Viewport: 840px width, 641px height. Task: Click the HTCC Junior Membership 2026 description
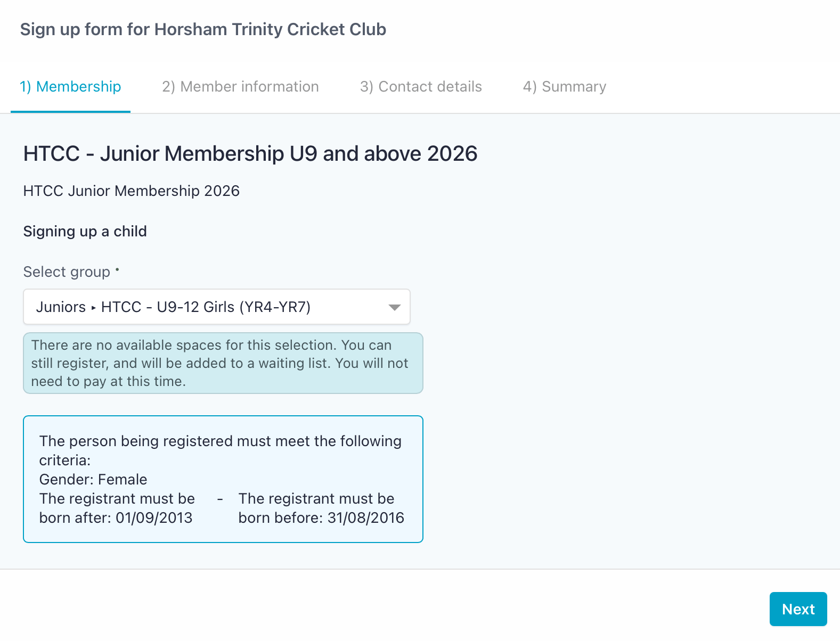click(x=131, y=191)
